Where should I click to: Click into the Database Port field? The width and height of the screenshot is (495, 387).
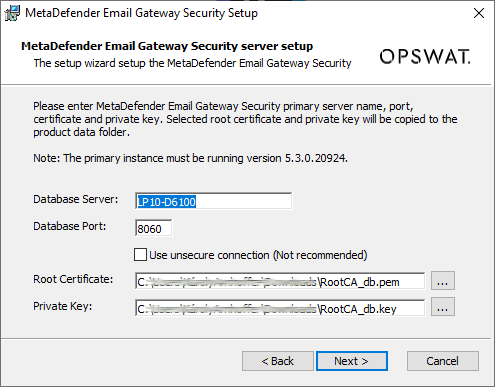click(154, 228)
